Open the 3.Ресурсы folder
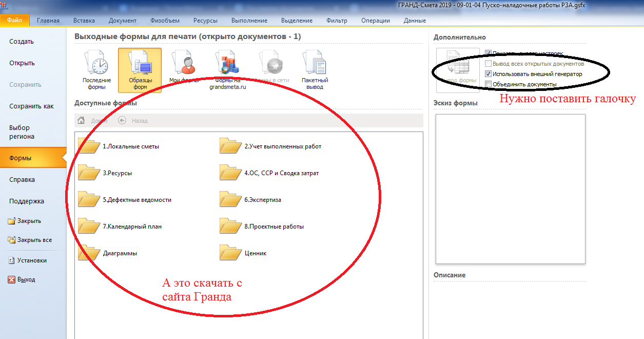The width and height of the screenshot is (644, 339). pos(105,173)
